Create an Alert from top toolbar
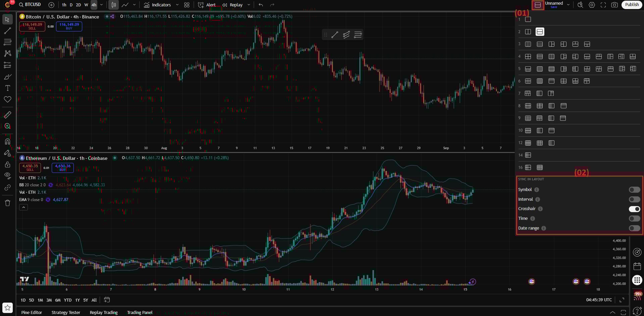Viewport: 644px width, 316px height. click(x=207, y=5)
